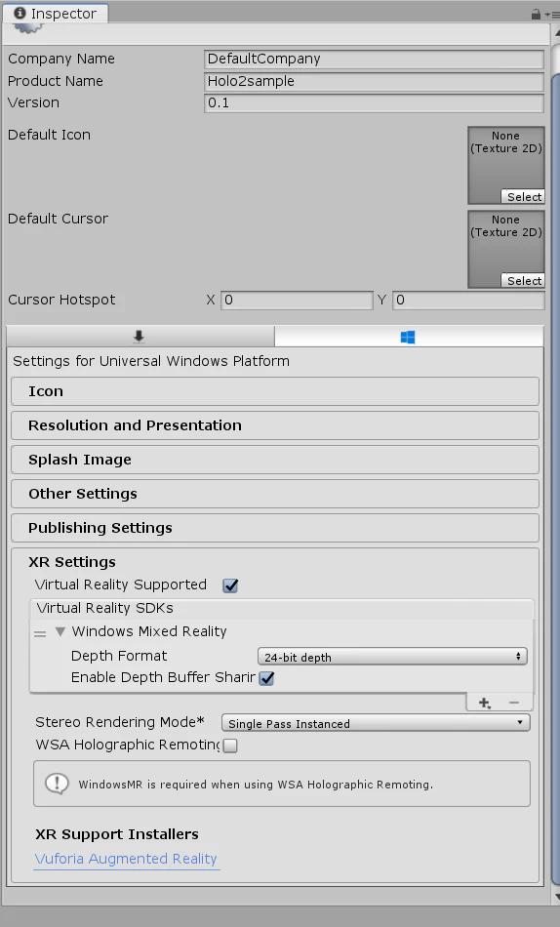The height and width of the screenshot is (927, 560).
Task: Expand the Icon section
Action: [275, 391]
